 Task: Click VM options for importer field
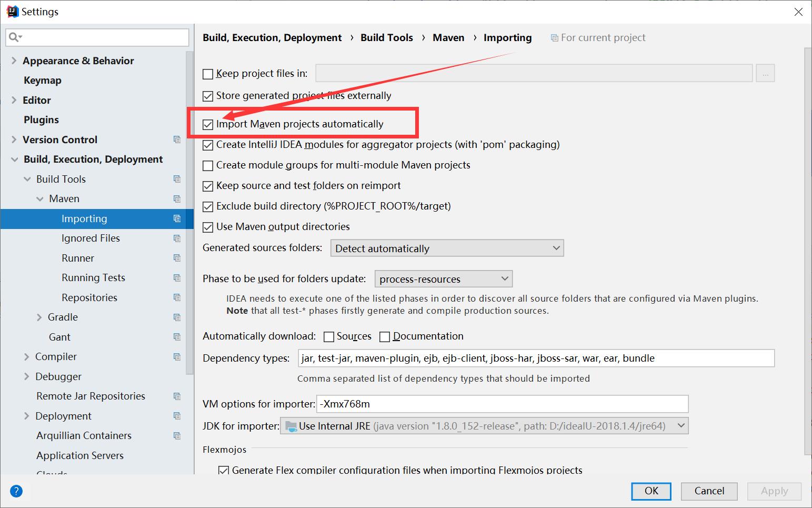[x=502, y=404]
